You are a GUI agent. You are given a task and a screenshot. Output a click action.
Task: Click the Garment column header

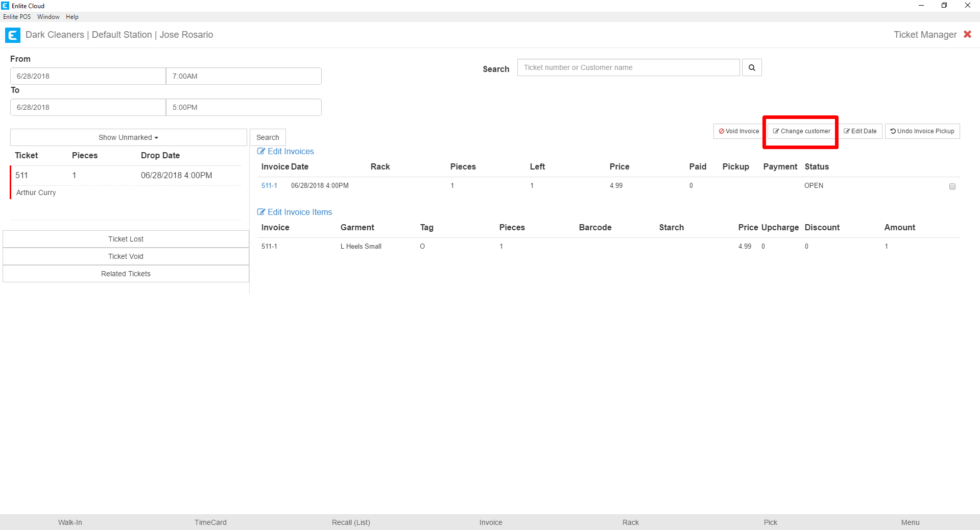point(357,227)
